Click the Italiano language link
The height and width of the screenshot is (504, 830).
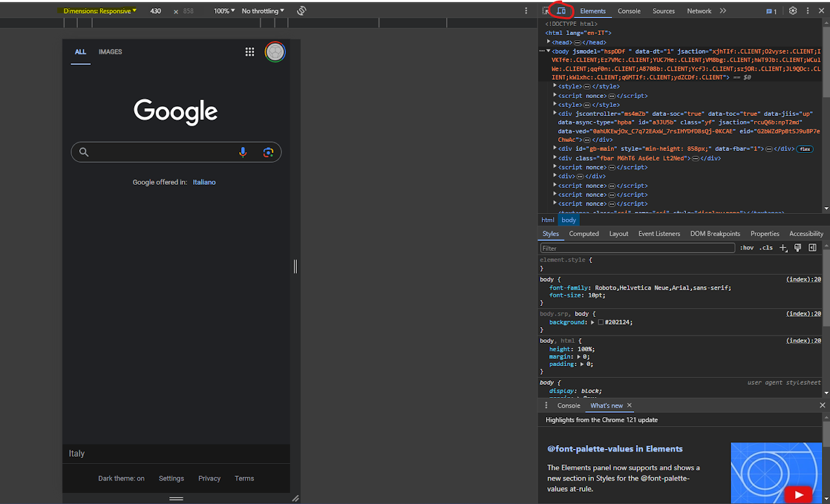204,182
